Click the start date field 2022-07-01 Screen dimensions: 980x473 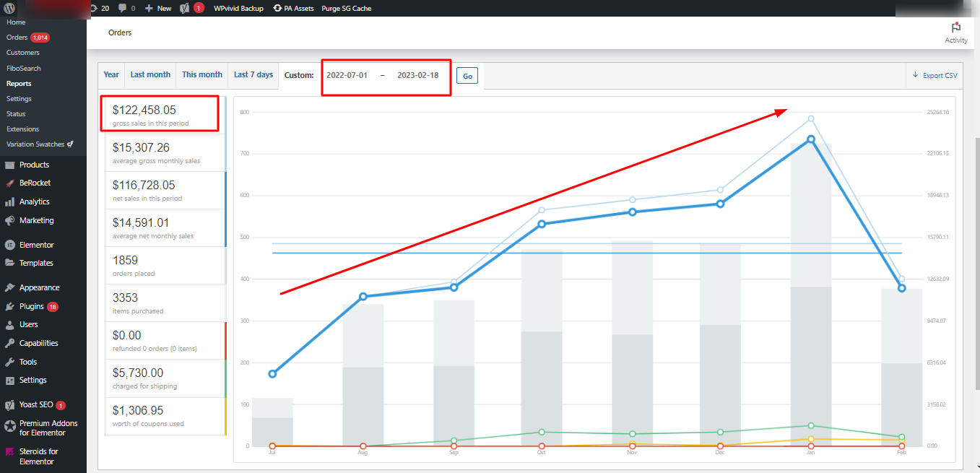[348, 75]
